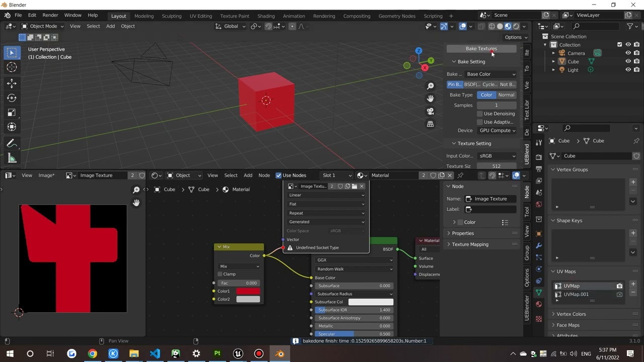
Task: Hide Light in viewport via eye icon
Action: (628, 70)
